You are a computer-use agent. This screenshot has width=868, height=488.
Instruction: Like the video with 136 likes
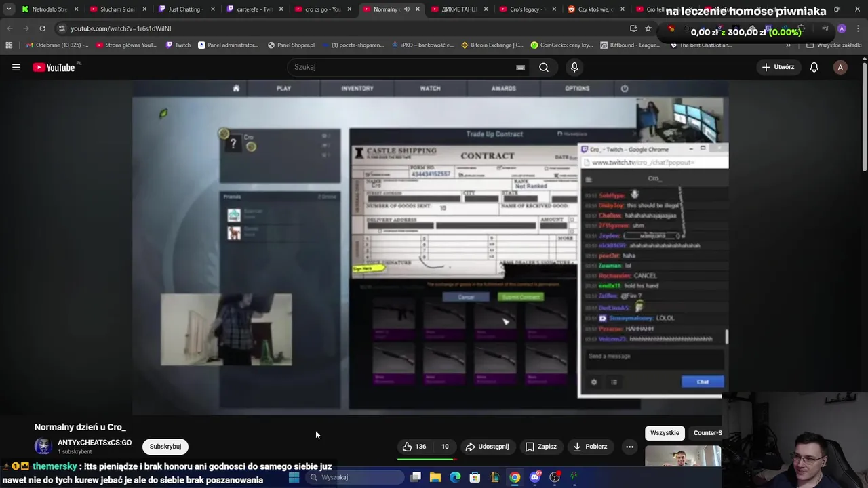pos(414,447)
